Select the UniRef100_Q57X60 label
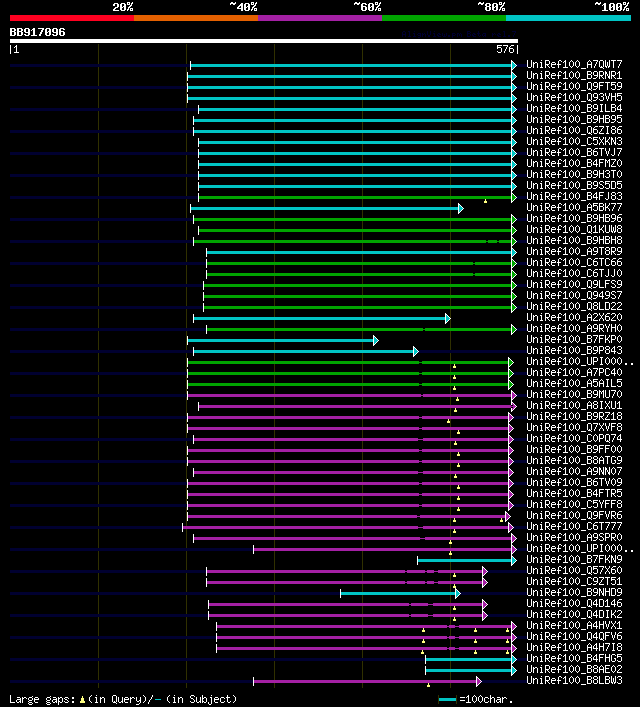 (574, 570)
